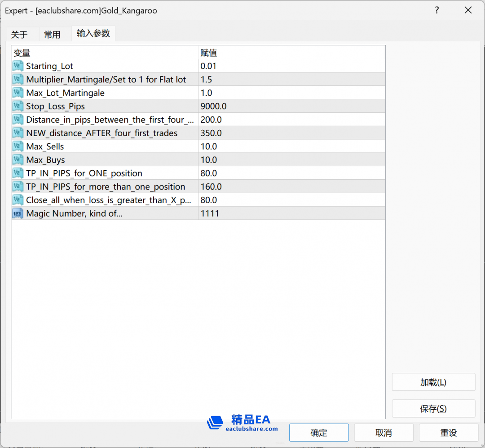Cancel the dialog with 取消
Screen dimensions: 485x448
point(384,433)
